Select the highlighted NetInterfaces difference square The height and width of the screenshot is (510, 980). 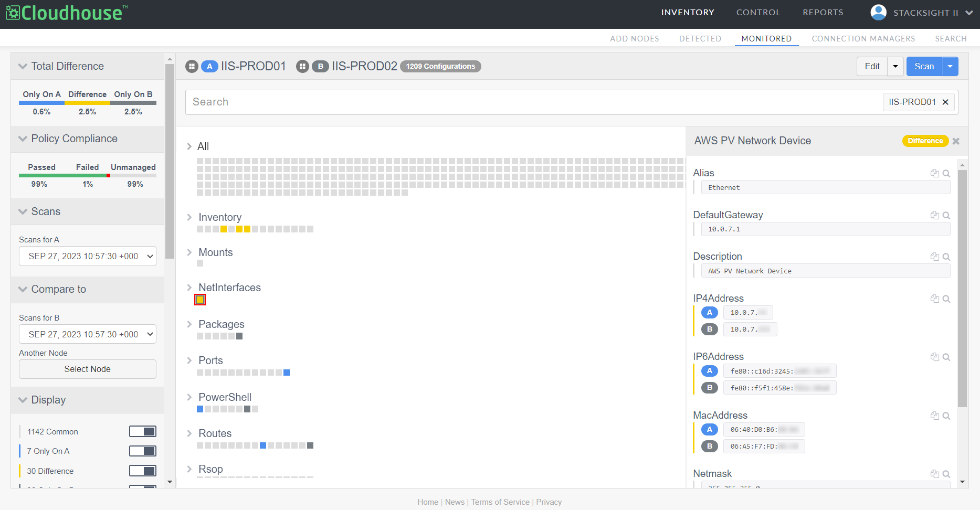click(200, 300)
